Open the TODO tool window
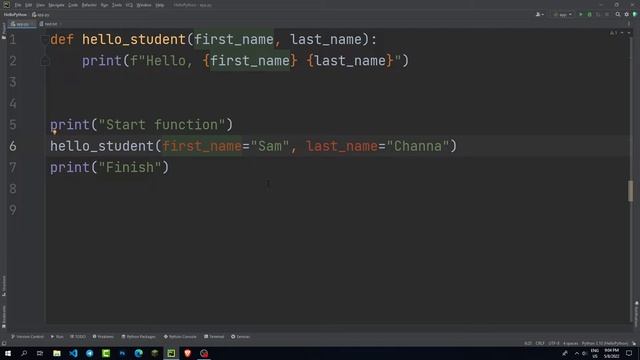Screen dimensions: 640x360 tap(78, 337)
